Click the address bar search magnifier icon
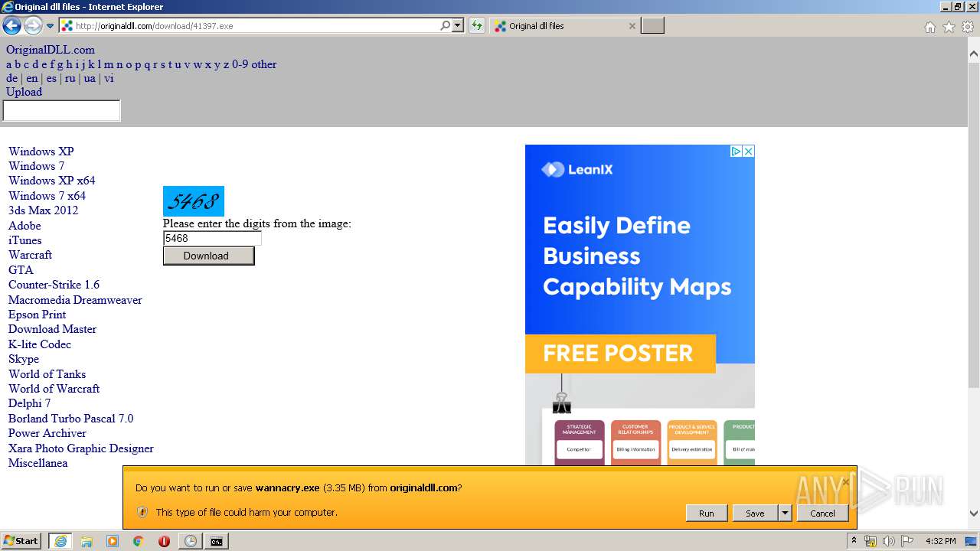This screenshot has width=980, height=551. [446, 25]
